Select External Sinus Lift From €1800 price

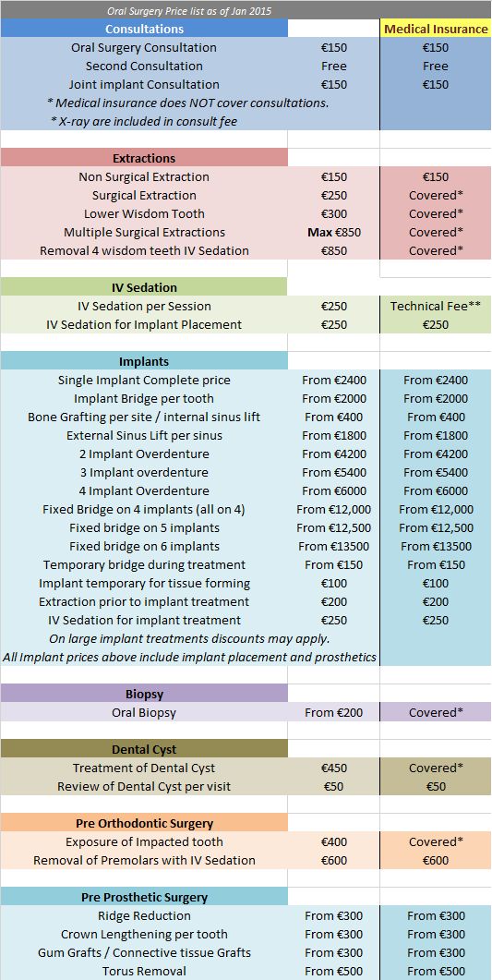click(334, 436)
